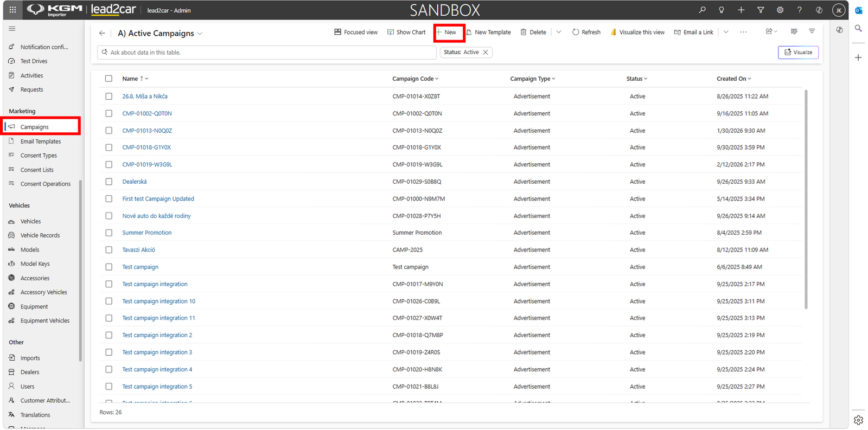Click the search magnifier in top bar
Image resolution: width=868 pixels, height=430 pixels.
pos(702,10)
